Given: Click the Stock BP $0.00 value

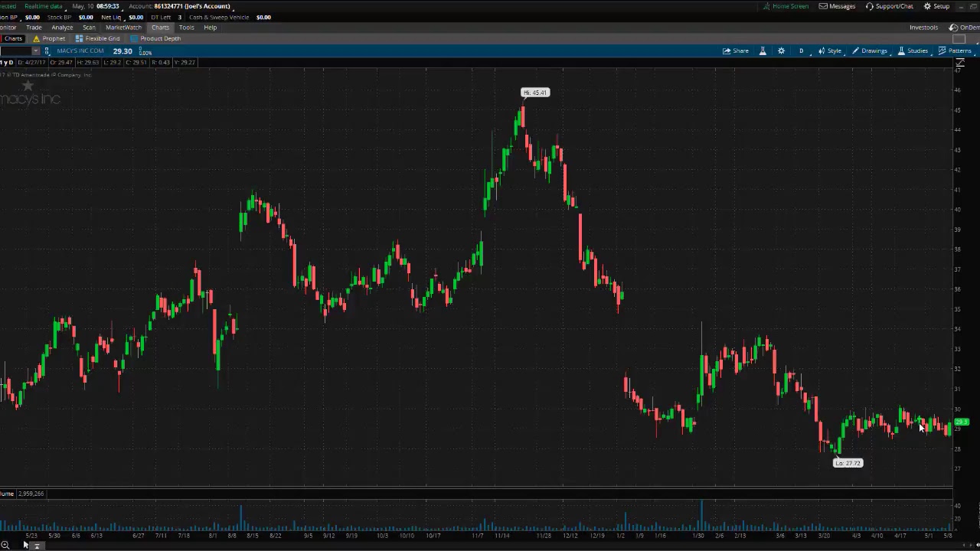Looking at the screenshot, I should pos(86,17).
